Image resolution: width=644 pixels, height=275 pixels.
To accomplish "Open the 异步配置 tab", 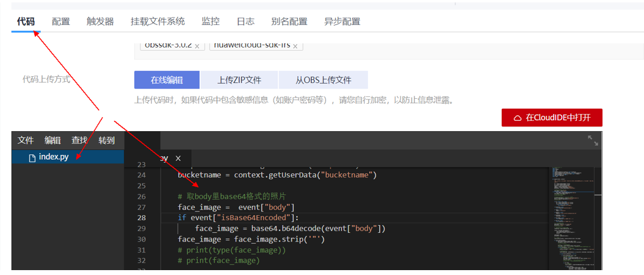I will coord(342,22).
